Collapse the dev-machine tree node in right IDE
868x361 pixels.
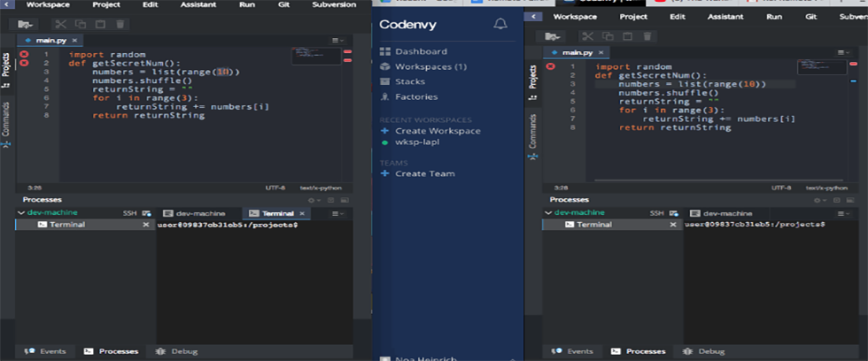(548, 213)
